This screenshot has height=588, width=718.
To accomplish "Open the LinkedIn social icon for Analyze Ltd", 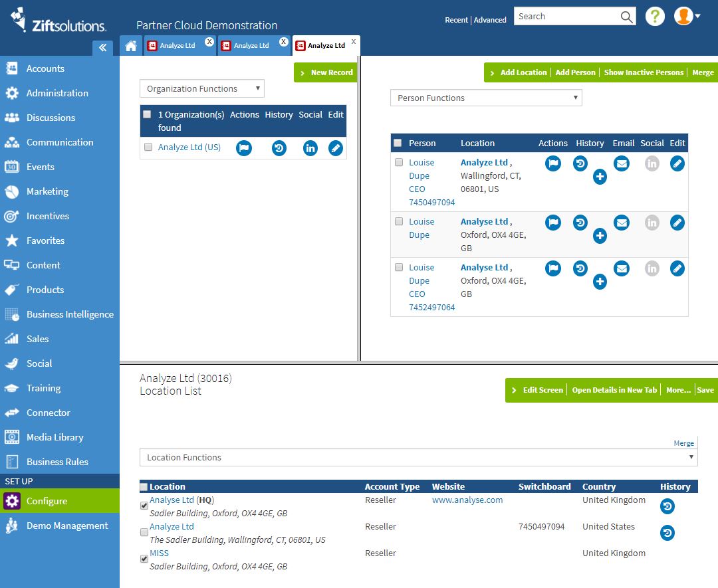I will [310, 148].
